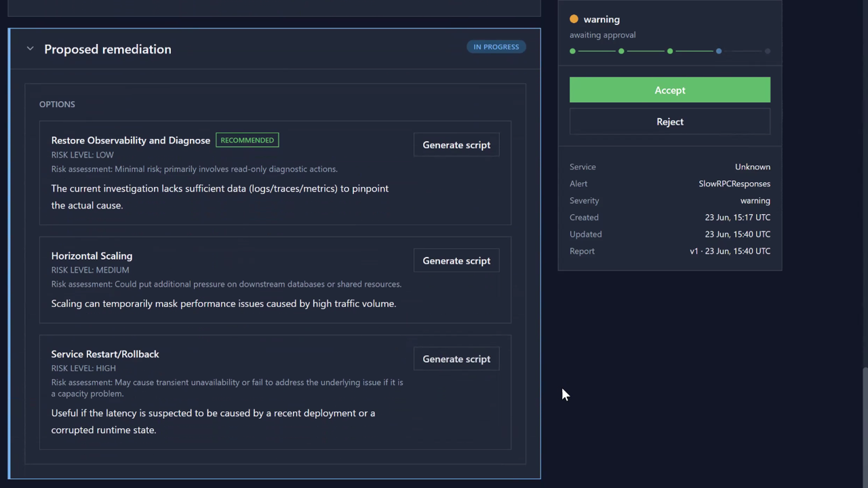The height and width of the screenshot is (488, 868).
Task: Click the IN PROGRESS status badge
Action: pyautogui.click(x=496, y=47)
